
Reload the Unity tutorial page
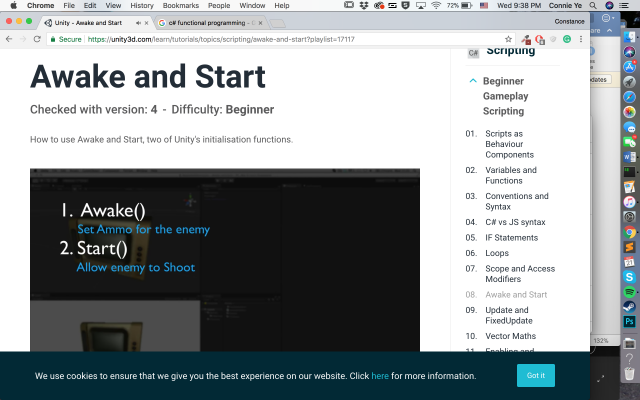[37, 39]
